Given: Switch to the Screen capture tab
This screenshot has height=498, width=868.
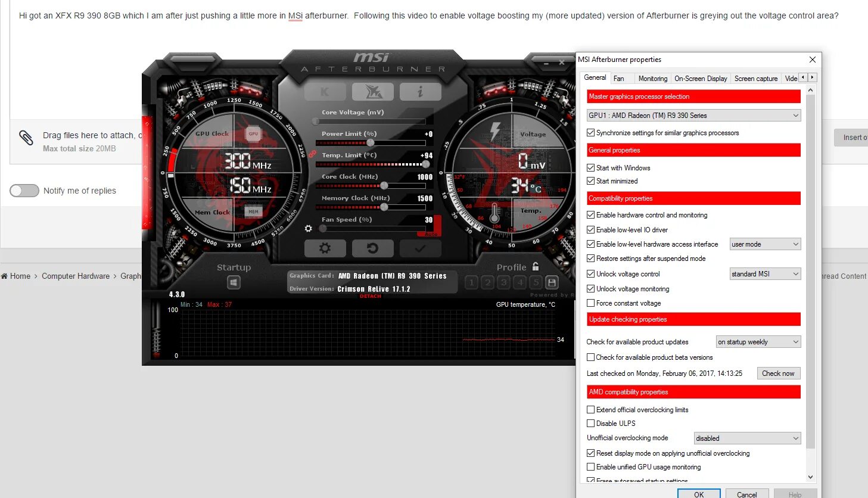Looking at the screenshot, I should (756, 79).
